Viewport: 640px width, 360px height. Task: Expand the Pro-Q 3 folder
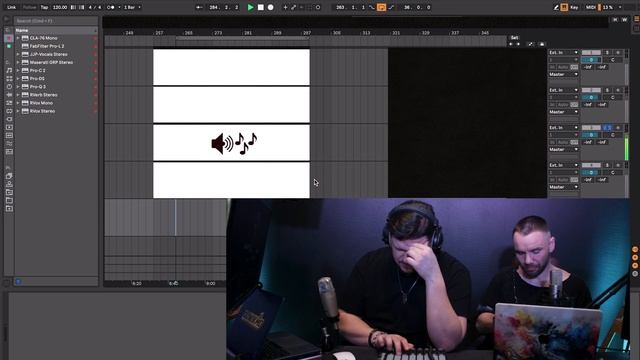[18, 87]
